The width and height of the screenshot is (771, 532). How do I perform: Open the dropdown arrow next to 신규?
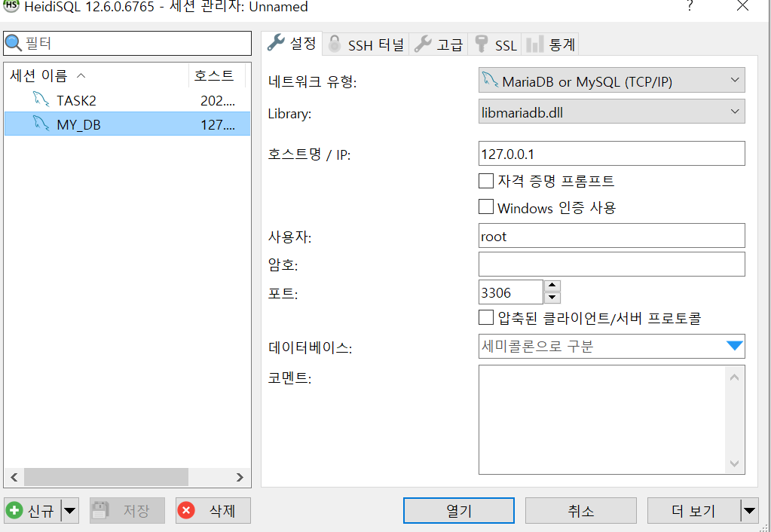70,511
